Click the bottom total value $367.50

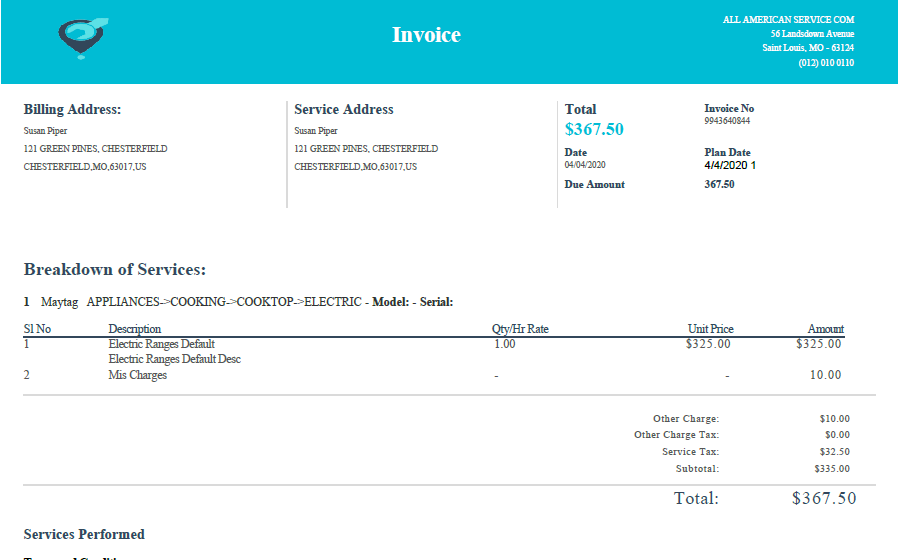824,498
